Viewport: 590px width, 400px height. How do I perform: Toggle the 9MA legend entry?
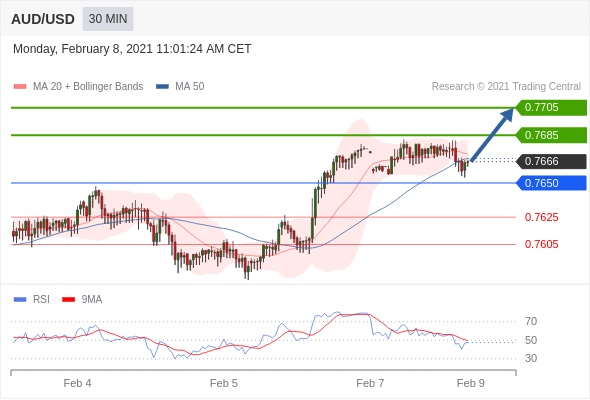click(x=82, y=300)
